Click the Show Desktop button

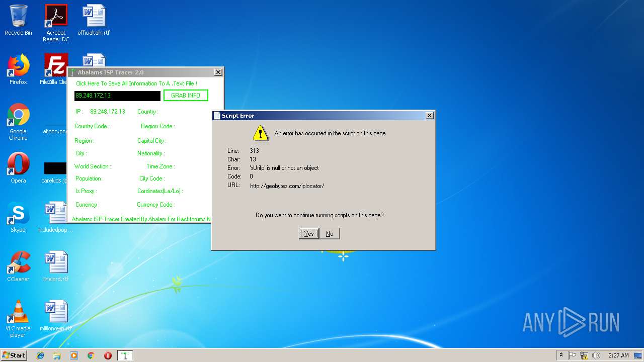tap(639, 355)
